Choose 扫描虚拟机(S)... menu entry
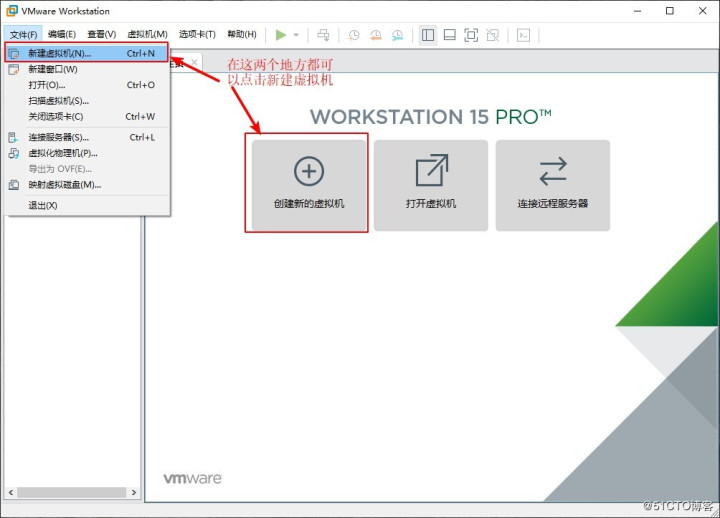The width and height of the screenshot is (720, 518). pos(87,101)
